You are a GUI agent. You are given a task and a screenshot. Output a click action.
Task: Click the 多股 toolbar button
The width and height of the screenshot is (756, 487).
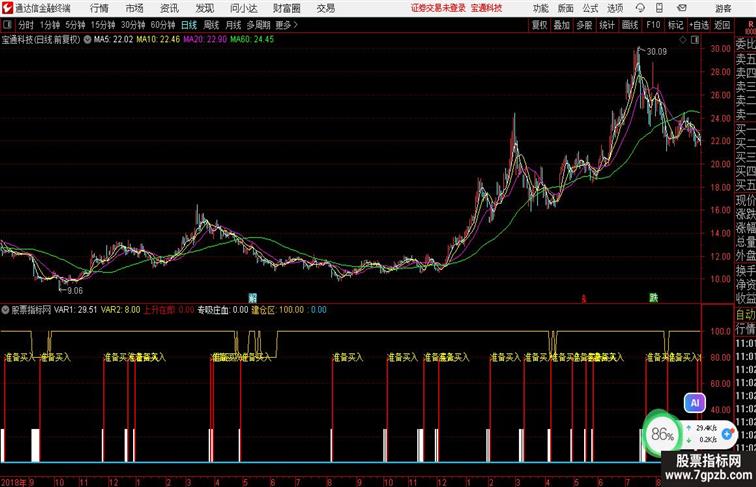pyautogui.click(x=584, y=25)
